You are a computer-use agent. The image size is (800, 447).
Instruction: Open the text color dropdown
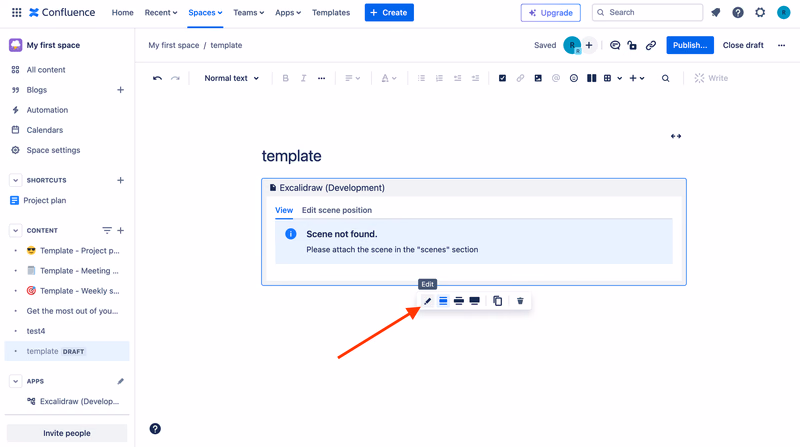[389, 78]
